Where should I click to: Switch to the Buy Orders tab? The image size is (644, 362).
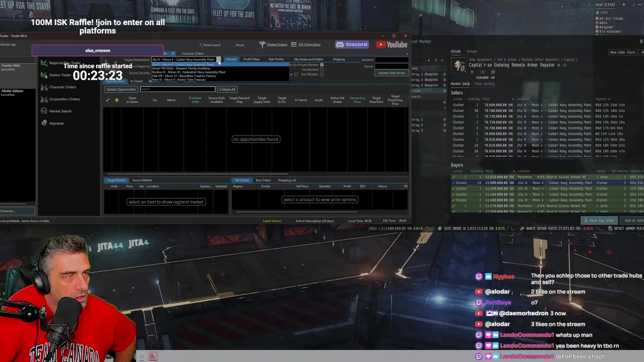(x=263, y=180)
